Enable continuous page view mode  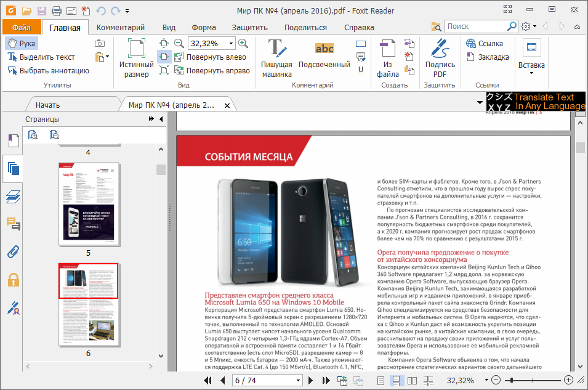point(396,381)
